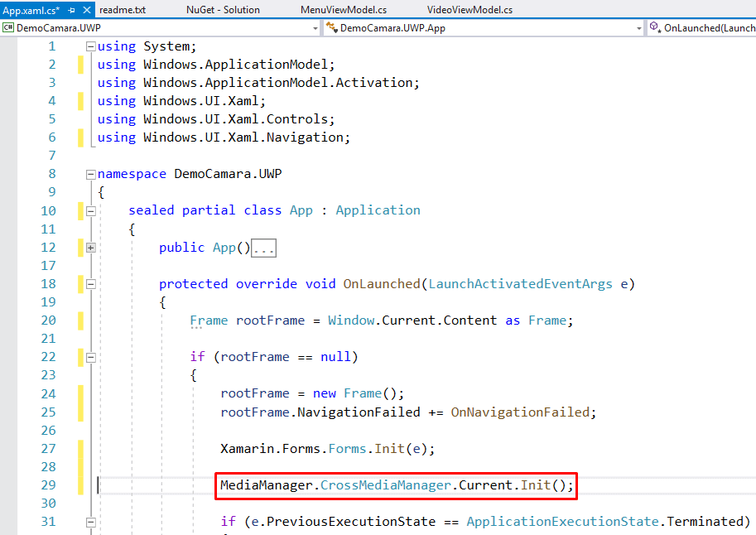Screen dimensions: 756x535
Task: Click 'null' on line 22
Action: pos(335,357)
